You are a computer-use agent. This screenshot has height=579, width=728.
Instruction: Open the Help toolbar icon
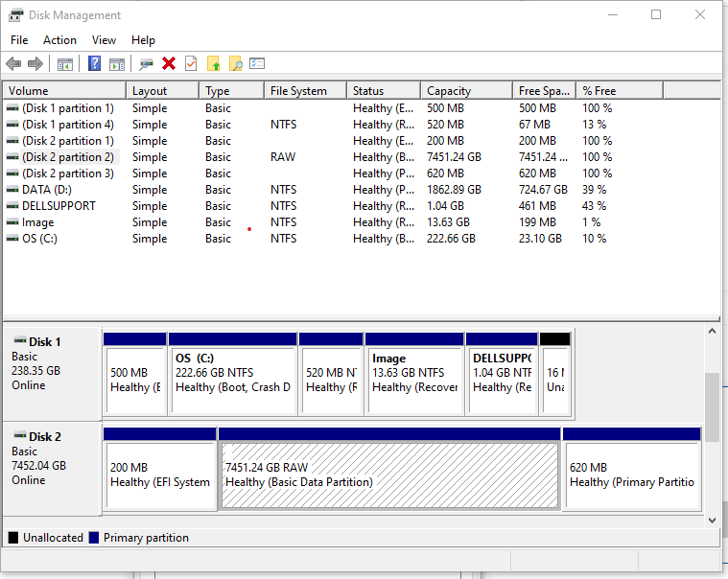pos(94,63)
